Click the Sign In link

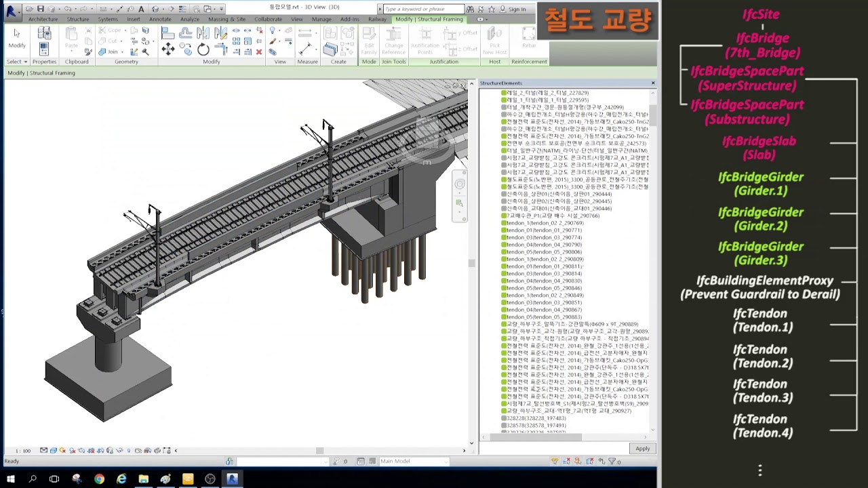tap(517, 9)
